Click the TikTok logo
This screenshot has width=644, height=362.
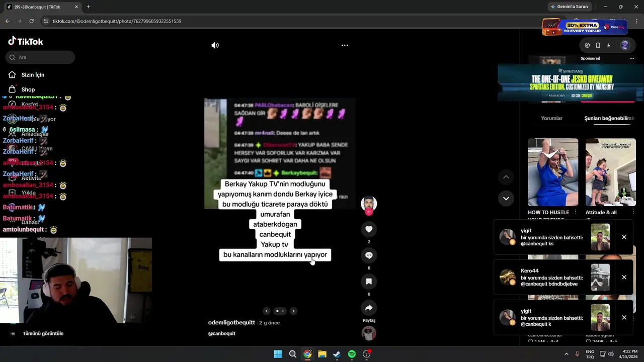26,41
